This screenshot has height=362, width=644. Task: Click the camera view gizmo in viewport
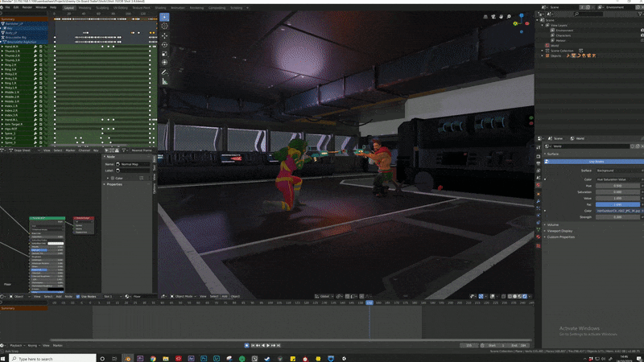tap(493, 17)
